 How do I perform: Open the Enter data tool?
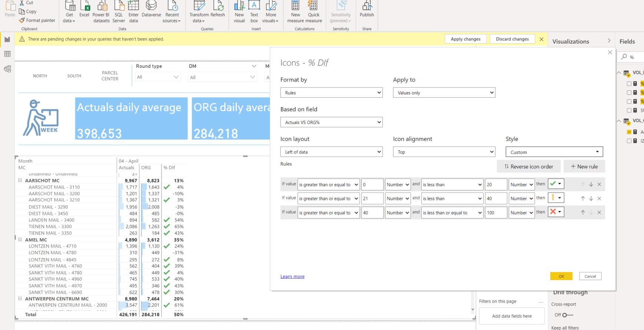(133, 11)
